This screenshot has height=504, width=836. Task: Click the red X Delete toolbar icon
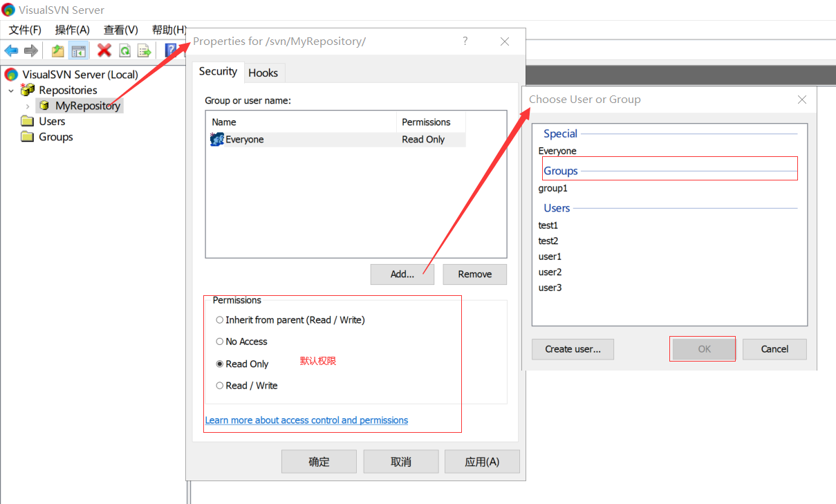104,50
